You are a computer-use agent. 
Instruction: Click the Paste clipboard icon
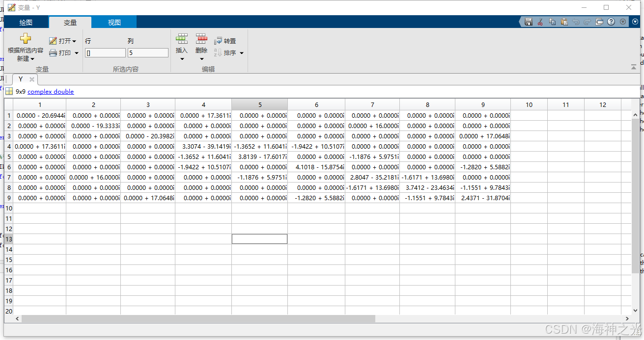tap(564, 22)
